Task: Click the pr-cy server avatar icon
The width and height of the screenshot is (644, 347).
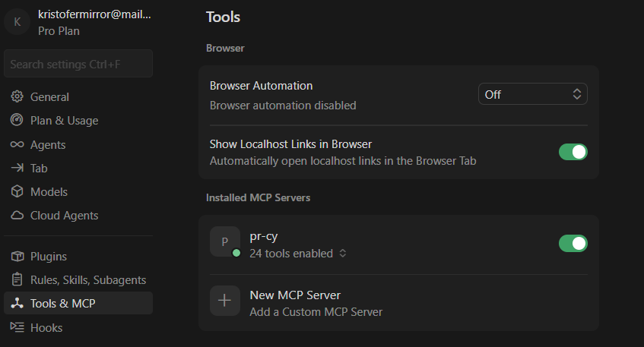Action: click(x=224, y=241)
